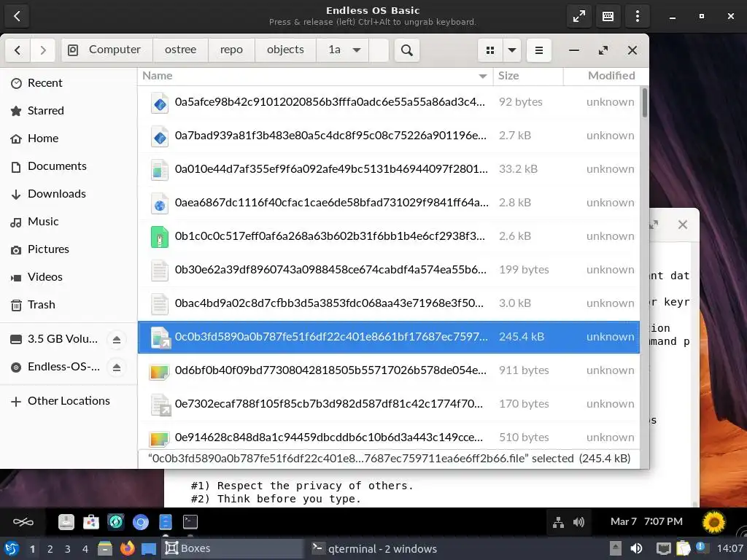The height and width of the screenshot is (560, 747).
Task: Open the Computer path segment
Action: (107, 50)
